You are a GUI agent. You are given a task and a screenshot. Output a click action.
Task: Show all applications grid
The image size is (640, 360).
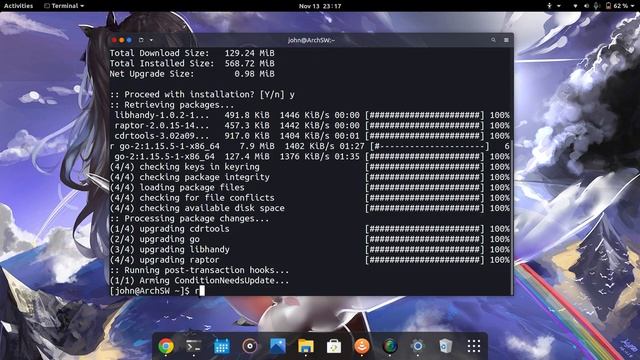coord(473,346)
